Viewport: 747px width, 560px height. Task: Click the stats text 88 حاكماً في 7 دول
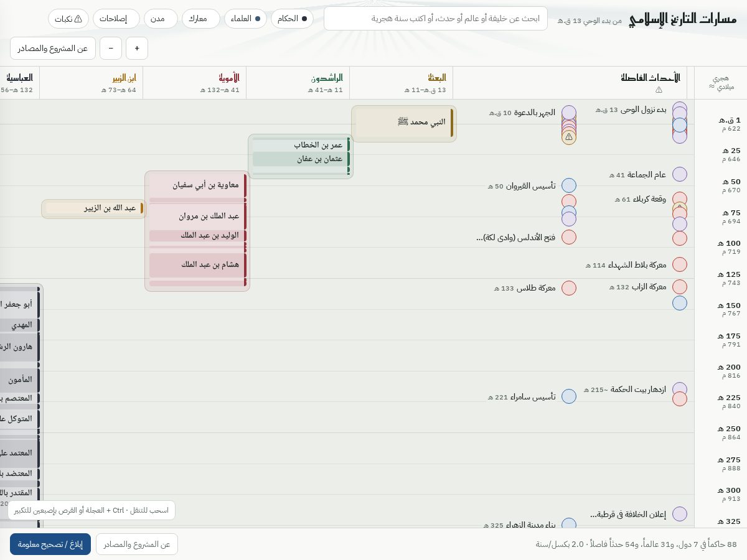tap(636, 544)
